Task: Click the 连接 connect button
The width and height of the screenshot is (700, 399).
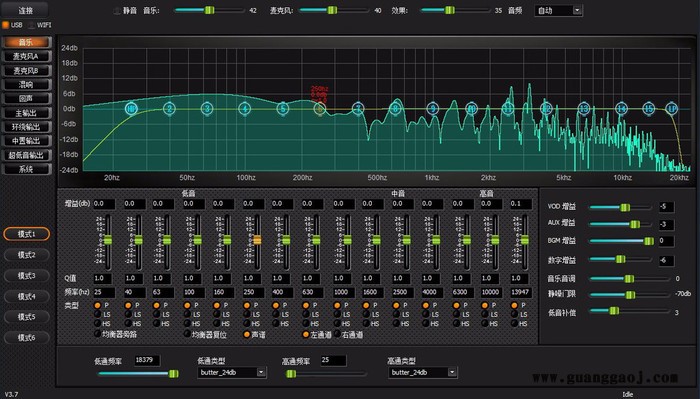Action: (x=25, y=10)
